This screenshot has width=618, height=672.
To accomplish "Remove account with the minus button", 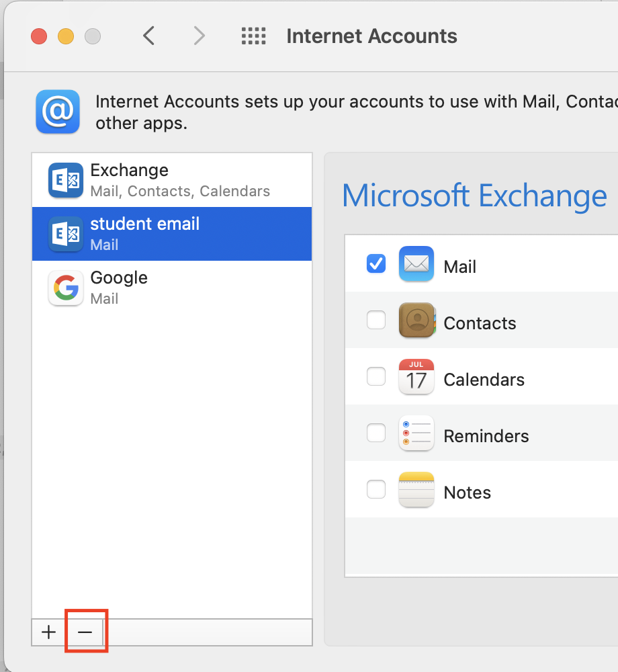I will coord(85,632).
